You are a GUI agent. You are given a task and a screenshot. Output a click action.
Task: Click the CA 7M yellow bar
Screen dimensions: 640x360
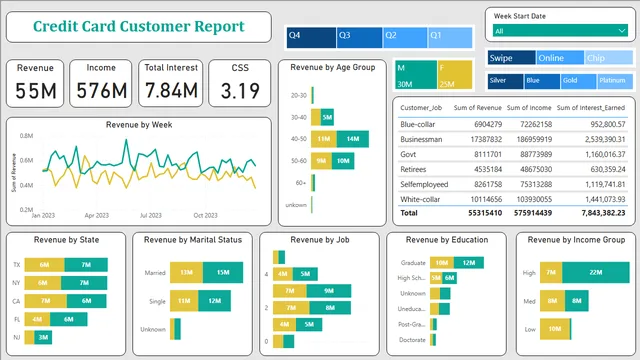46,301
